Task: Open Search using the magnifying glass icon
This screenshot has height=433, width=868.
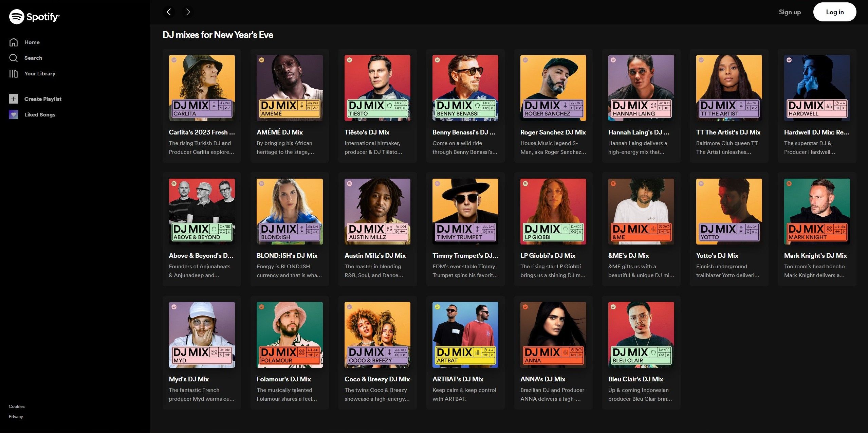Action: 14,58
